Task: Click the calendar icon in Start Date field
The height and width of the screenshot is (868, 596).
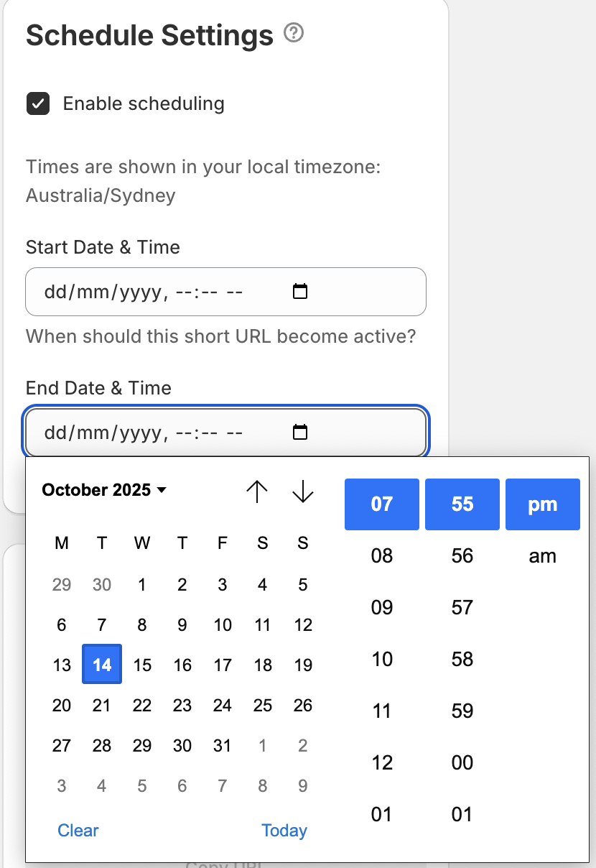Action: click(300, 291)
